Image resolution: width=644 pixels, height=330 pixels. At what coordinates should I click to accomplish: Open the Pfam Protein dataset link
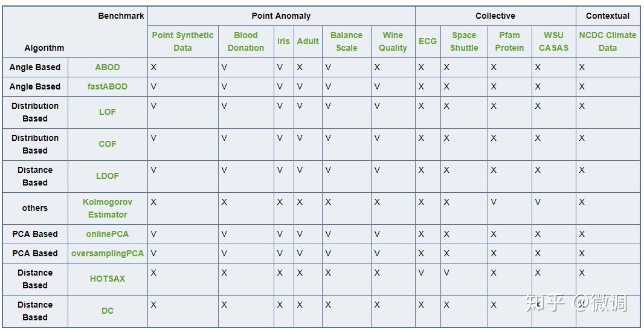509,41
